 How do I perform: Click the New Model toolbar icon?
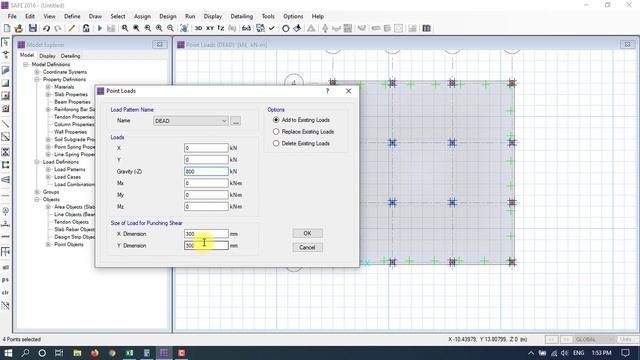click(7, 28)
